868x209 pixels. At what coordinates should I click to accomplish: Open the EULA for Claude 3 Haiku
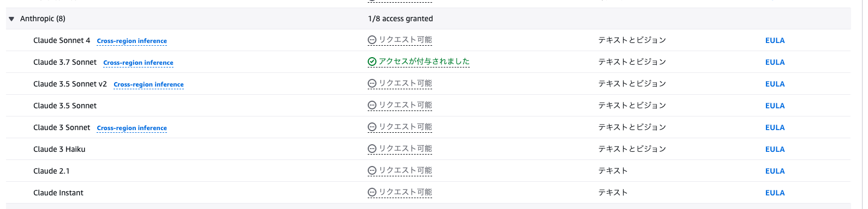pos(775,149)
